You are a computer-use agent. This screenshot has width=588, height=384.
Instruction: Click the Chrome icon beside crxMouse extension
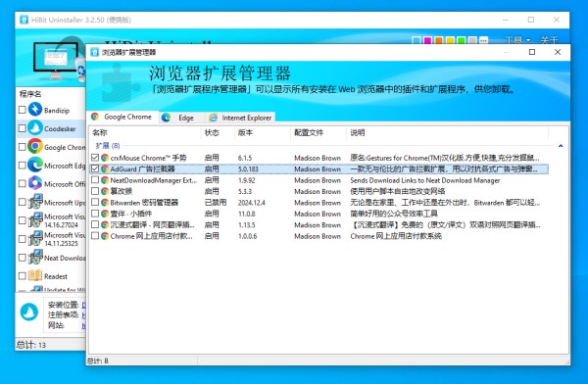pyautogui.click(x=105, y=158)
